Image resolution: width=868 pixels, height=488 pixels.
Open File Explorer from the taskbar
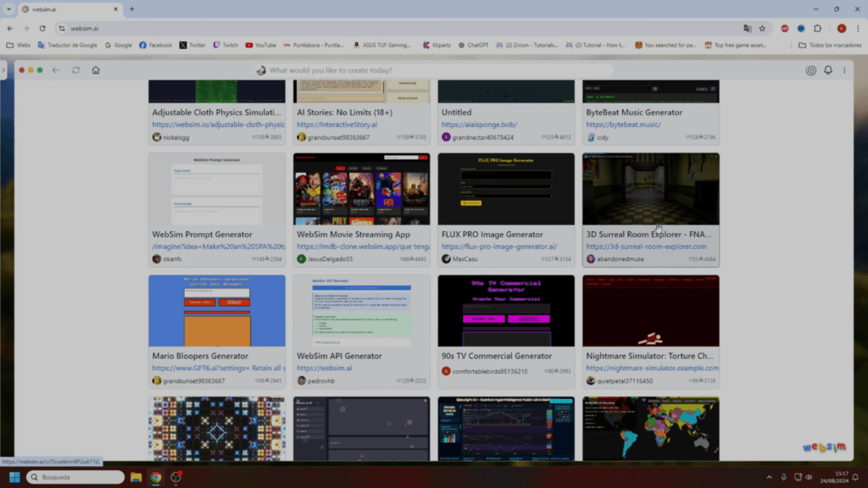pyautogui.click(x=135, y=478)
